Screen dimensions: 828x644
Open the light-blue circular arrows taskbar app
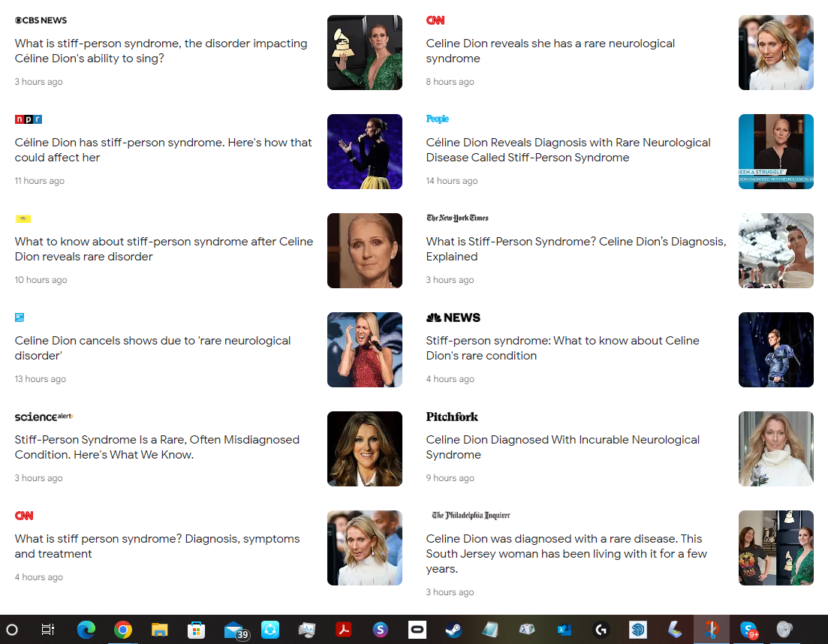point(269,629)
